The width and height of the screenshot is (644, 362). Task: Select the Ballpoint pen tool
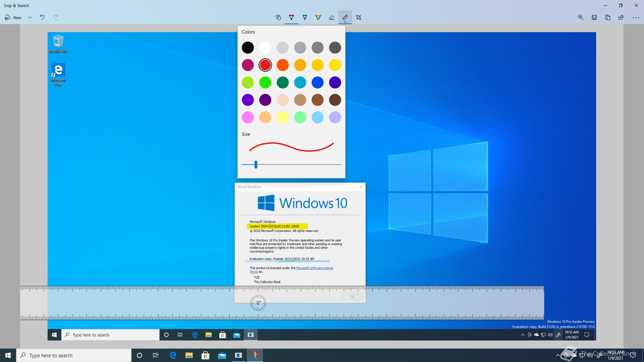coord(291,17)
